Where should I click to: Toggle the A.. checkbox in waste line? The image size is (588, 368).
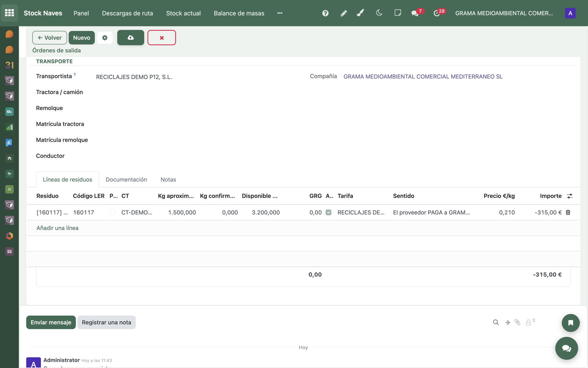329,212
